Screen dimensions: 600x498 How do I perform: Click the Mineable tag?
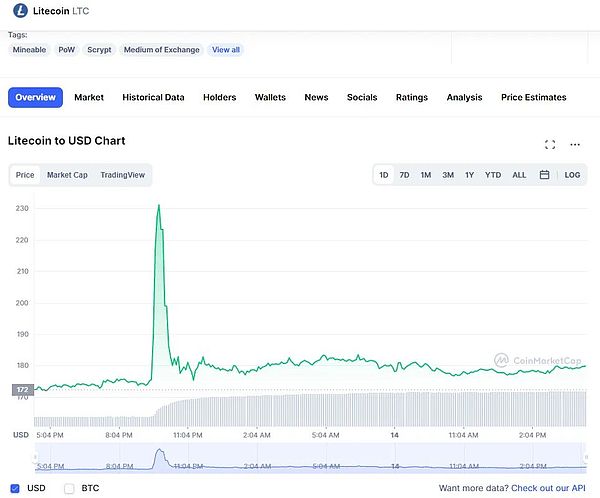(31, 50)
